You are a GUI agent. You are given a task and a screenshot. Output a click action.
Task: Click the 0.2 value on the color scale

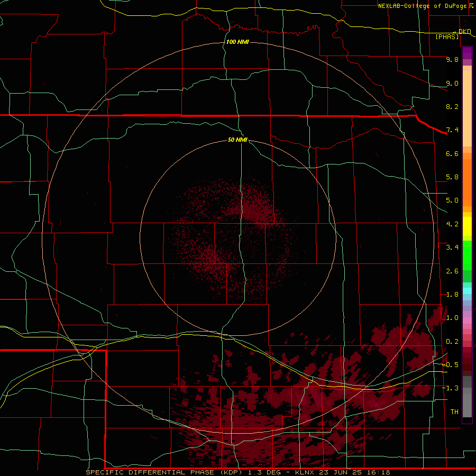pyautogui.click(x=452, y=342)
